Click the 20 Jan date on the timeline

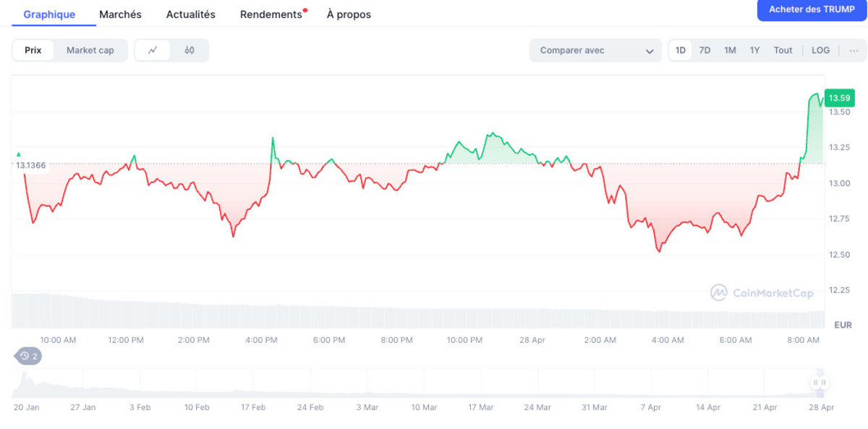[x=27, y=407]
